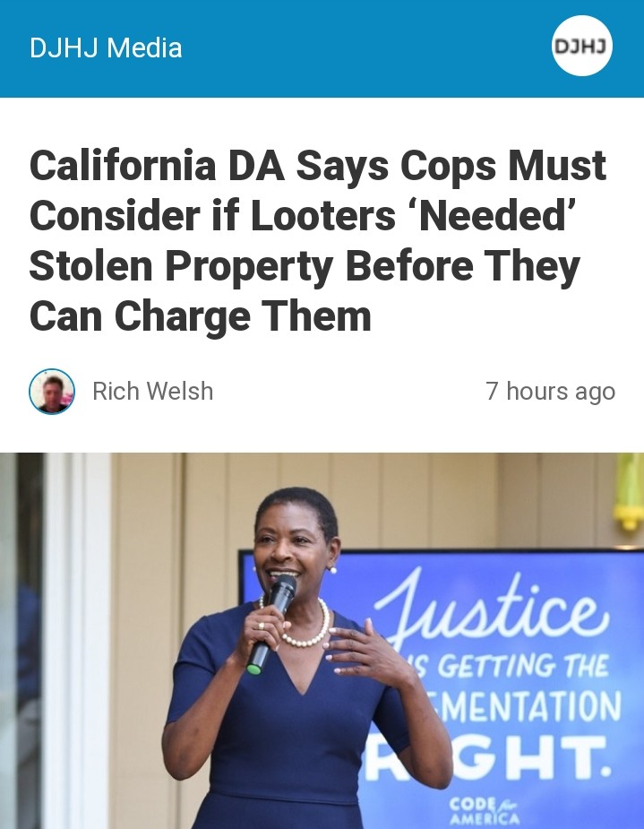The image size is (644, 829).
Task: Tap 'Can Charge Them' headline line
Action: pyautogui.click(x=201, y=316)
